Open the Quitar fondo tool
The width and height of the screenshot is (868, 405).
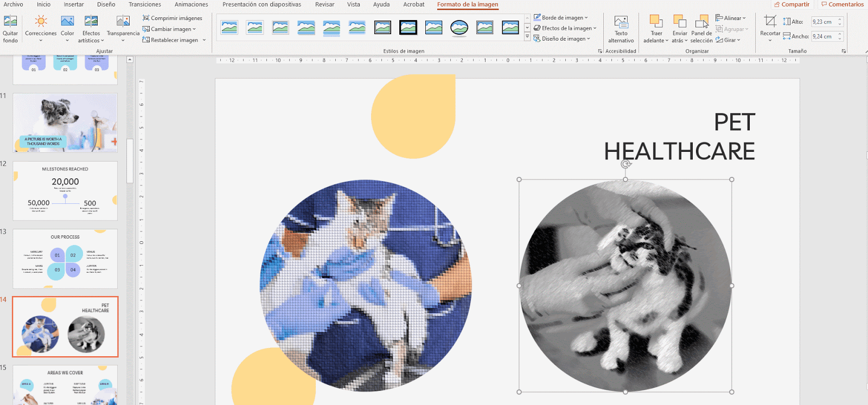click(x=10, y=29)
